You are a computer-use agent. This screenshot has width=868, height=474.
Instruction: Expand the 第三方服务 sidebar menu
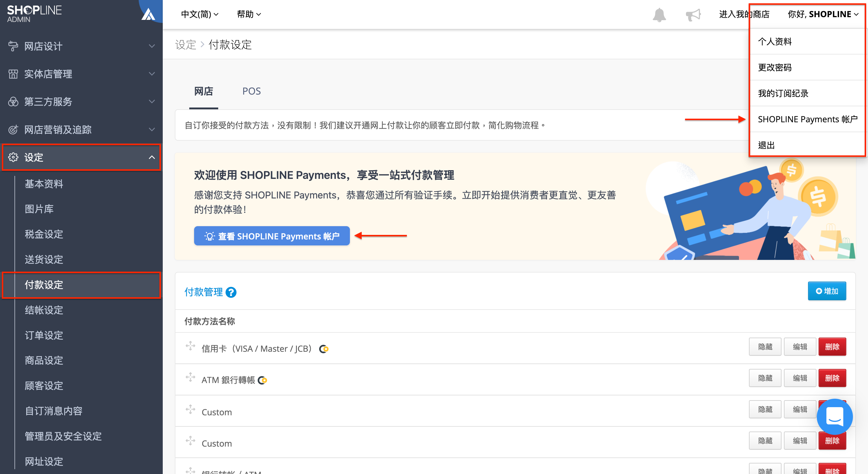152,101
